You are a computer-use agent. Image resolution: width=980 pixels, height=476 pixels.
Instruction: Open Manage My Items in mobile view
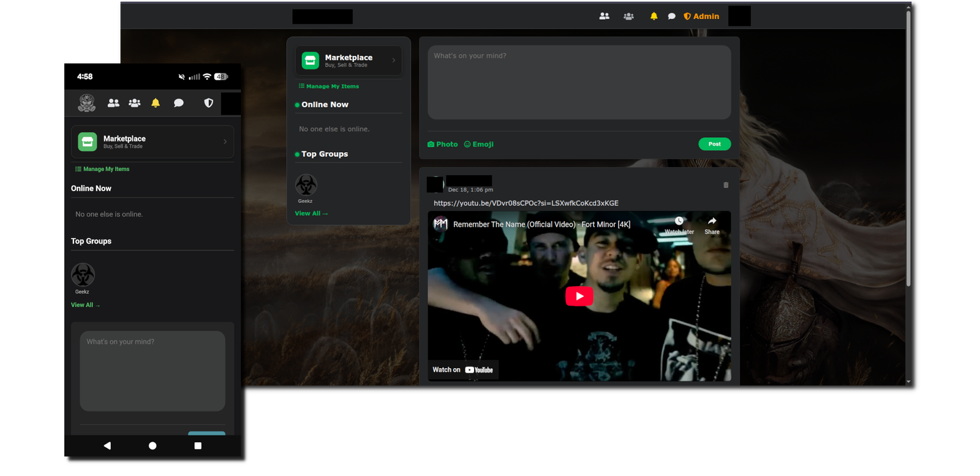click(x=102, y=169)
